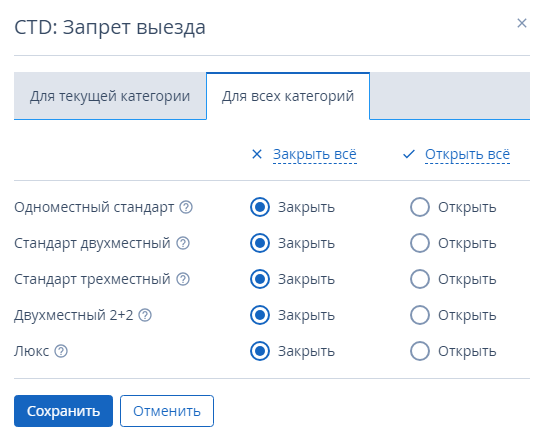Click the Закрыть всё link

[315, 154]
